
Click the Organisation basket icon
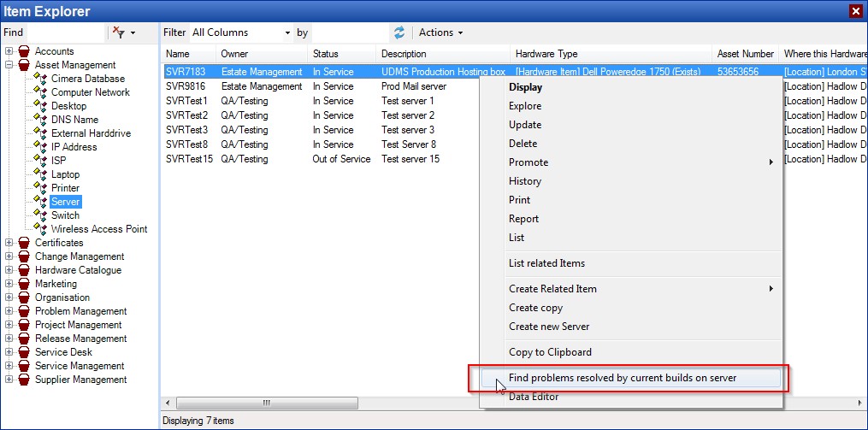[24, 297]
